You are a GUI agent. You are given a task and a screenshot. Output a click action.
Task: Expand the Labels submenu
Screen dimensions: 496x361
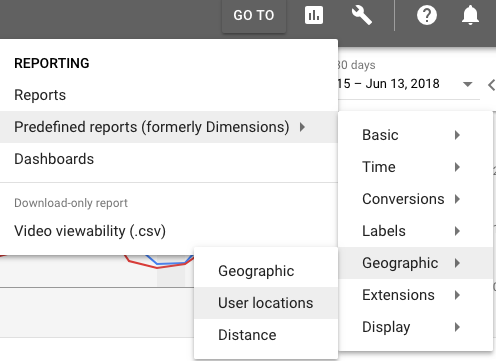coord(415,231)
